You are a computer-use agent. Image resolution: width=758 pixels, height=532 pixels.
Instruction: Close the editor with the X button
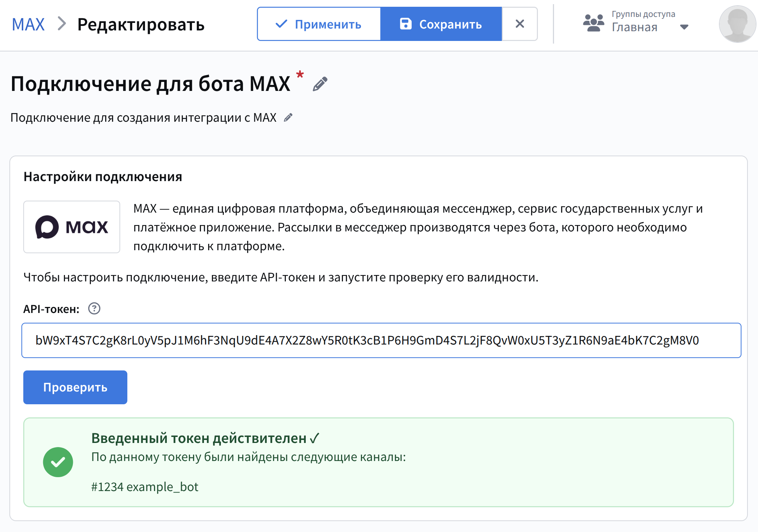click(x=519, y=24)
